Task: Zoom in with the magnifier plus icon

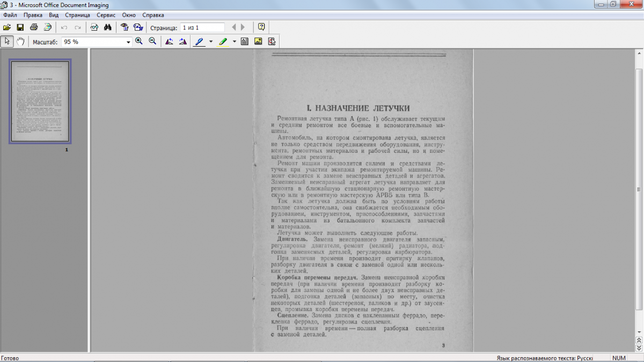Action: (x=139, y=41)
